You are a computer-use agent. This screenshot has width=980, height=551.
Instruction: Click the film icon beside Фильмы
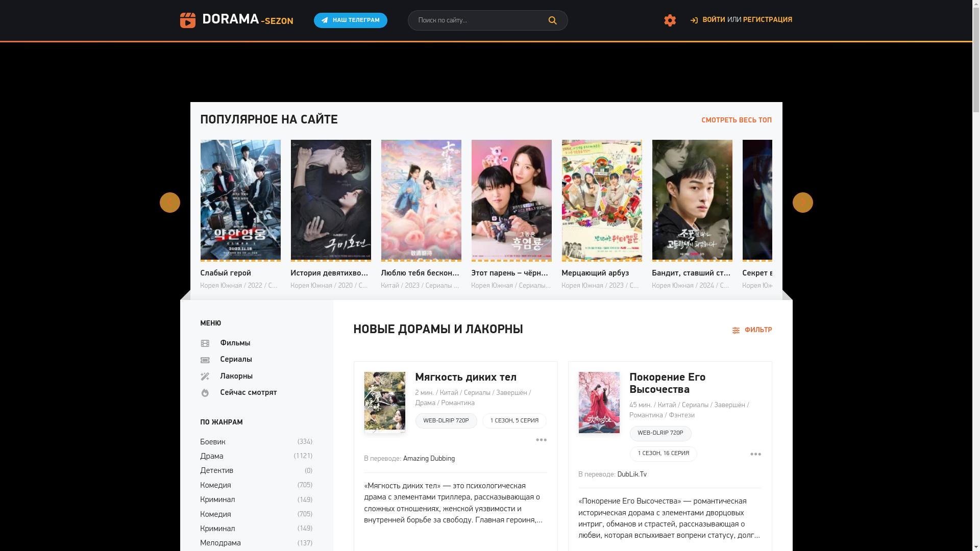(205, 344)
